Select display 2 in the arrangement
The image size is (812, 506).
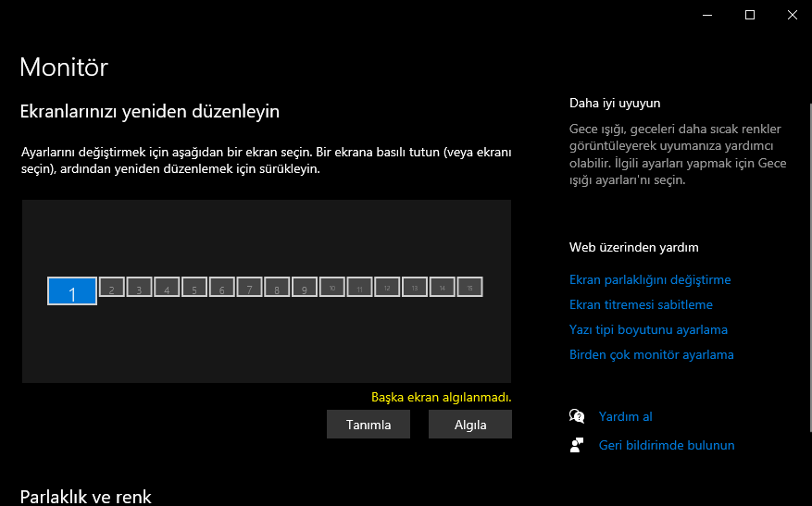pos(111,287)
